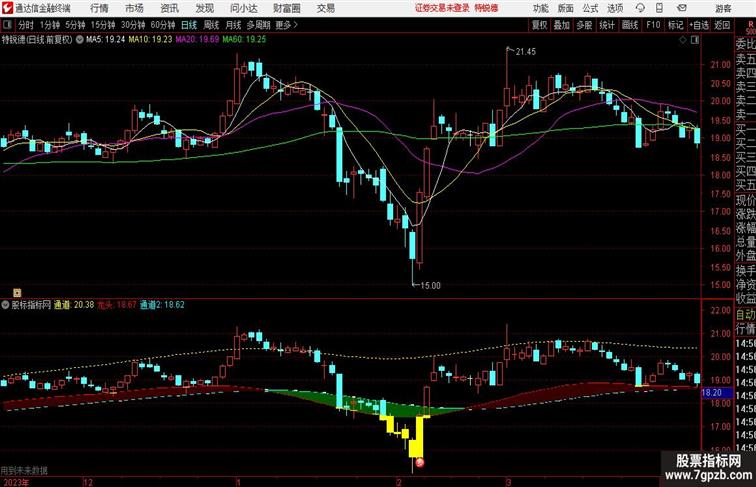Add stock via +自选 button
This screenshot has width=756, height=487.
(699, 25)
